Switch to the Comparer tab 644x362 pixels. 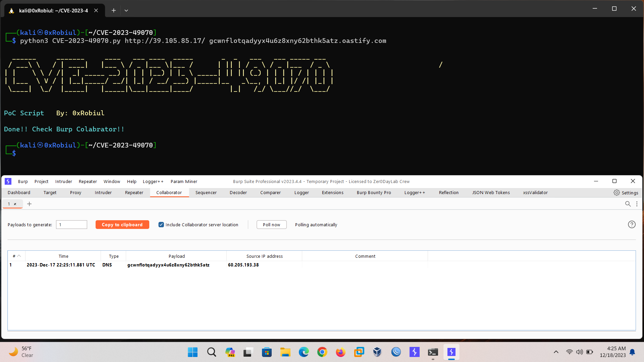[270, 193]
